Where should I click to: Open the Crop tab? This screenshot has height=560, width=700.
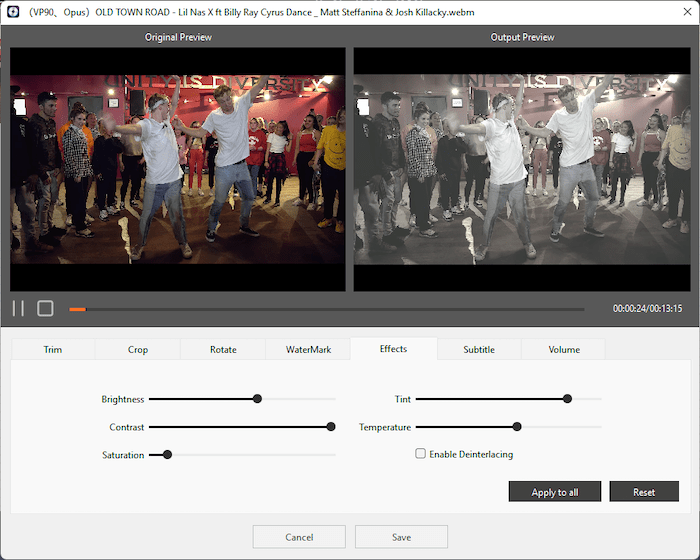(x=138, y=349)
